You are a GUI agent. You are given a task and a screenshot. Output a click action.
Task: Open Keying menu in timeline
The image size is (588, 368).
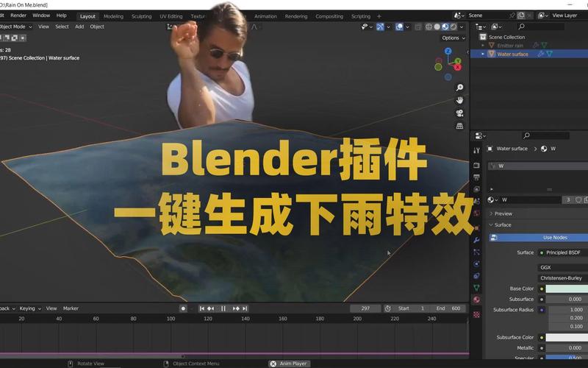[x=30, y=308]
